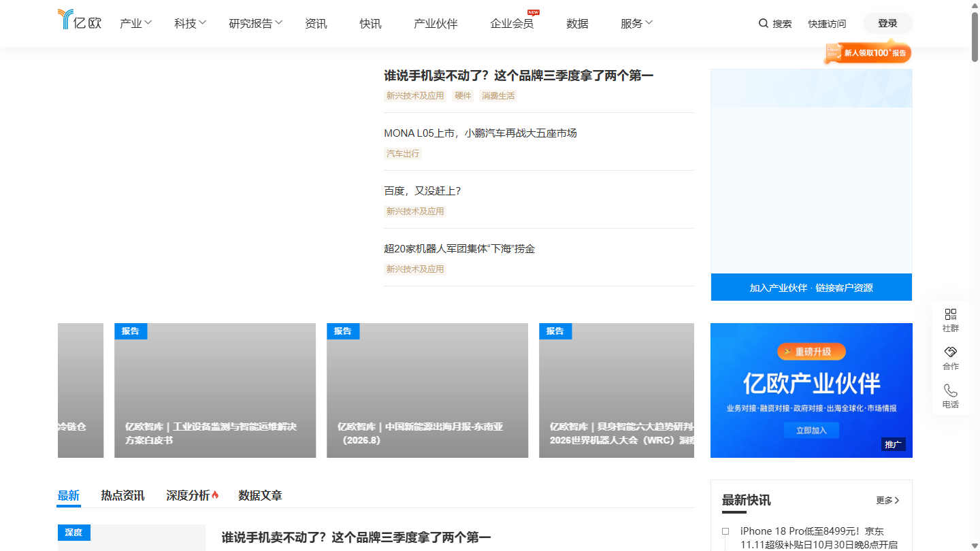Click the 新人领取100报告 coupon badge

868,53
